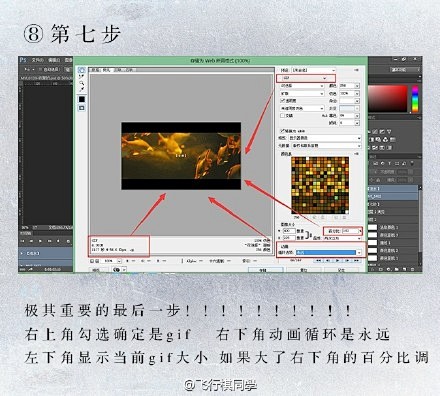Screen dimensions: 440x396
Task: Pick a color in Photoshop color field
Action: 387,98
